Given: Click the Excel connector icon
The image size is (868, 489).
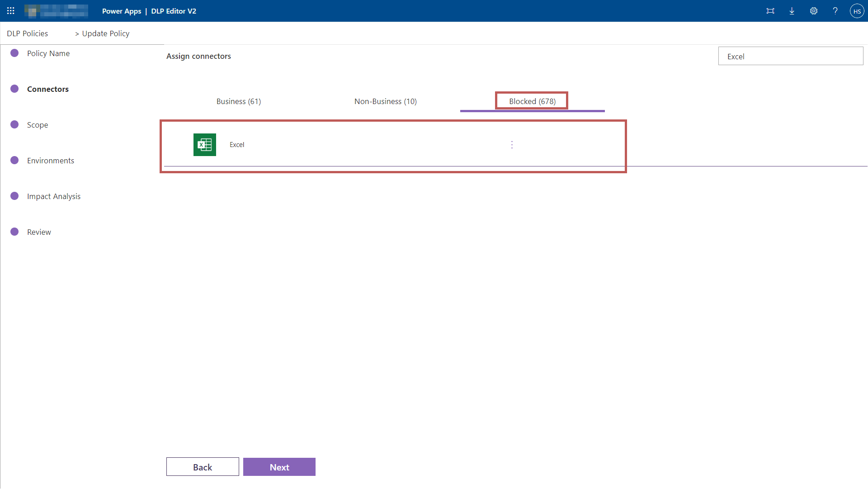Looking at the screenshot, I should (205, 145).
